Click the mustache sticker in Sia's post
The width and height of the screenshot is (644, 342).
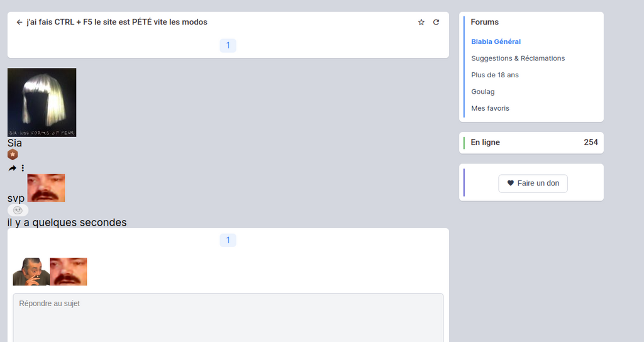click(x=46, y=187)
